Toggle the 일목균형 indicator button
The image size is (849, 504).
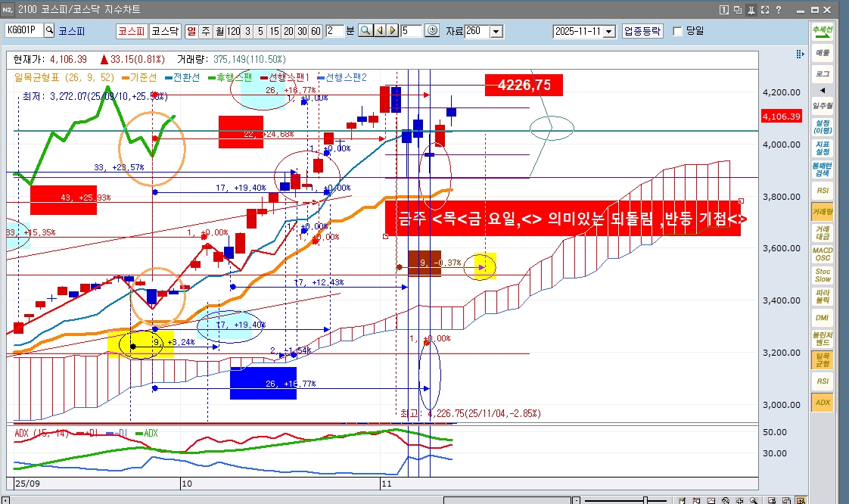[x=822, y=359]
